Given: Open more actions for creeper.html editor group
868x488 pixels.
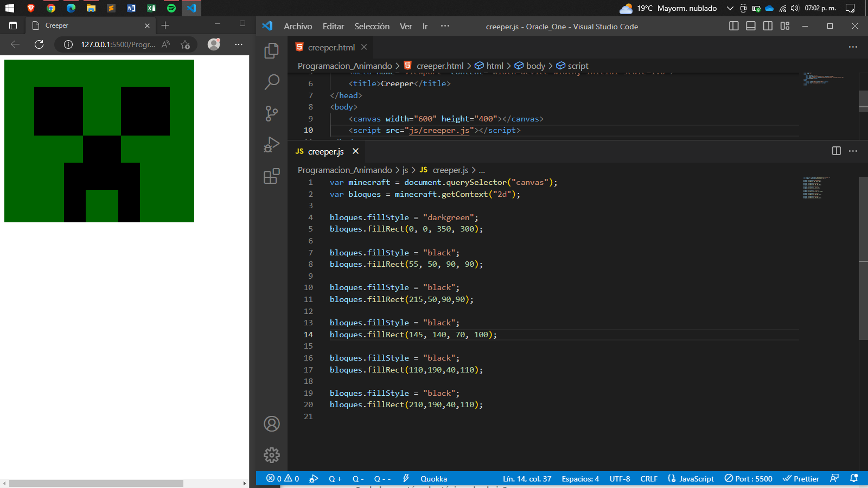Looking at the screenshot, I should pos(853,47).
